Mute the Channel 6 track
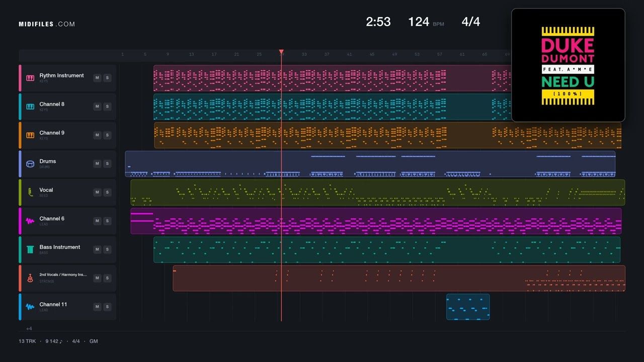 point(97,221)
